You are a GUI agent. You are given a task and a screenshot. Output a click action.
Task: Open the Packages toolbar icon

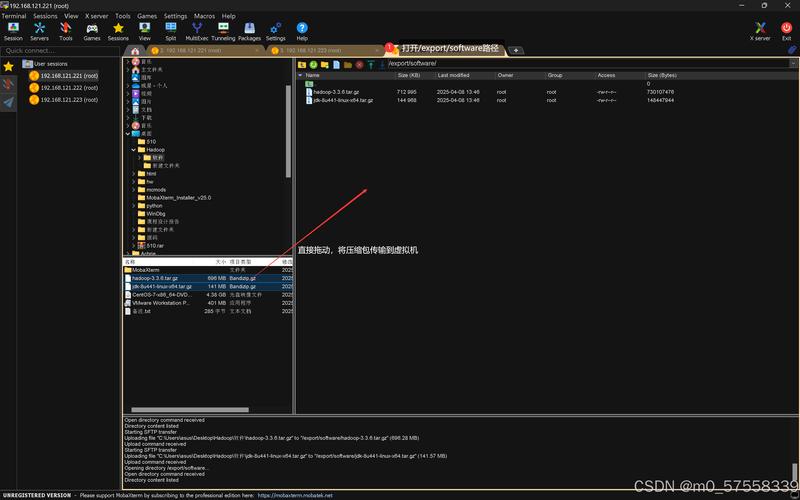click(x=249, y=31)
